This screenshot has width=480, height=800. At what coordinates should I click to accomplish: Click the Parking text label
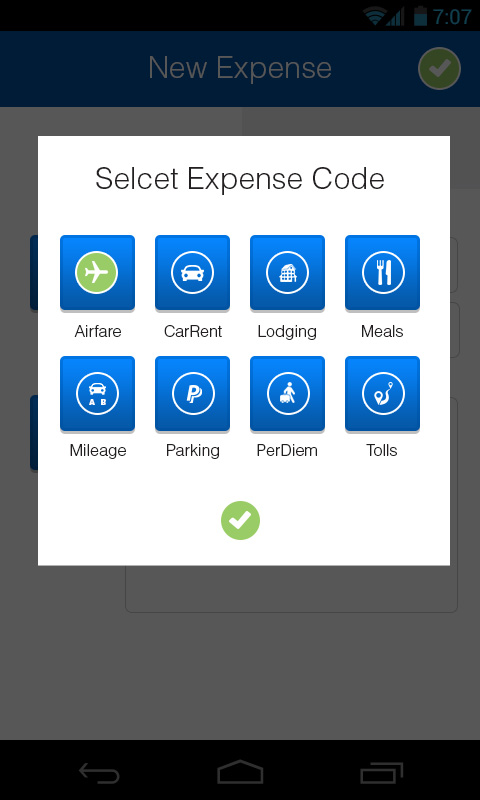193,451
